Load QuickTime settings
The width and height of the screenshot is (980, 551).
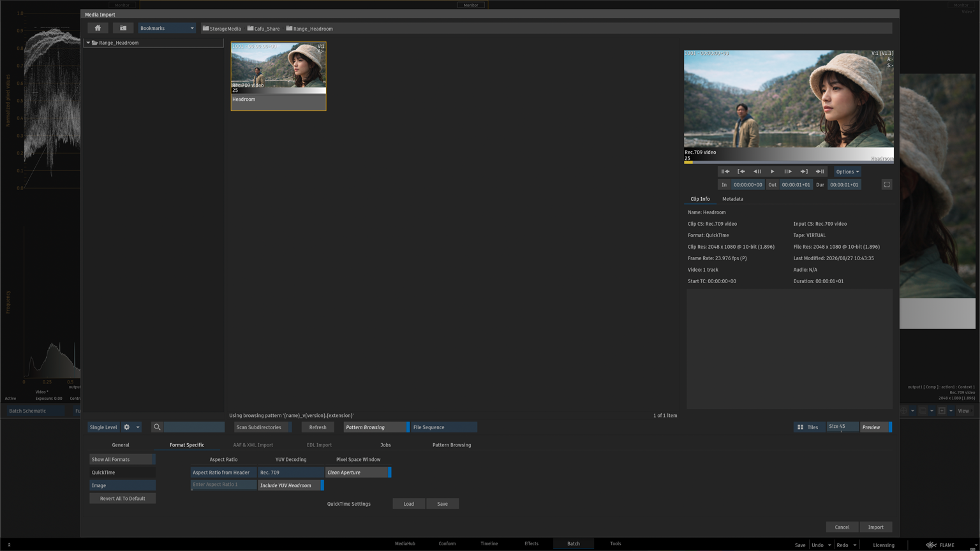point(409,504)
